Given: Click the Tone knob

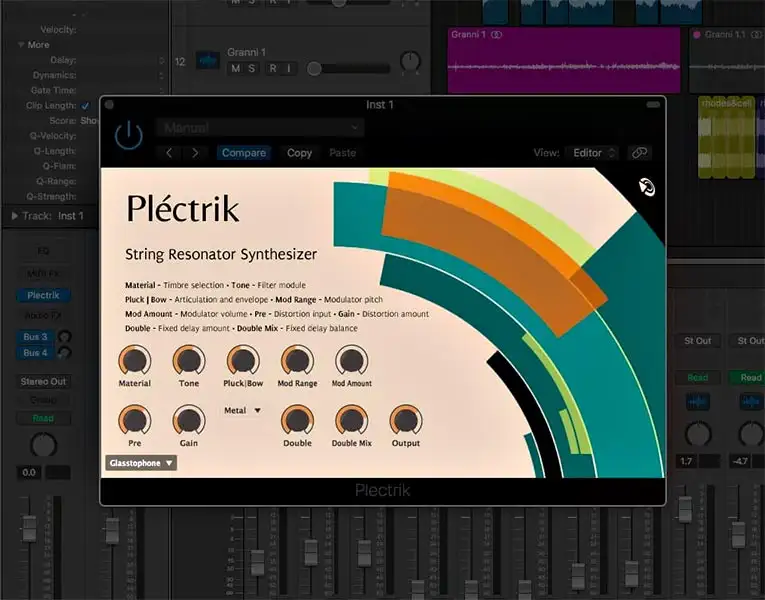Looking at the screenshot, I should (x=189, y=361).
